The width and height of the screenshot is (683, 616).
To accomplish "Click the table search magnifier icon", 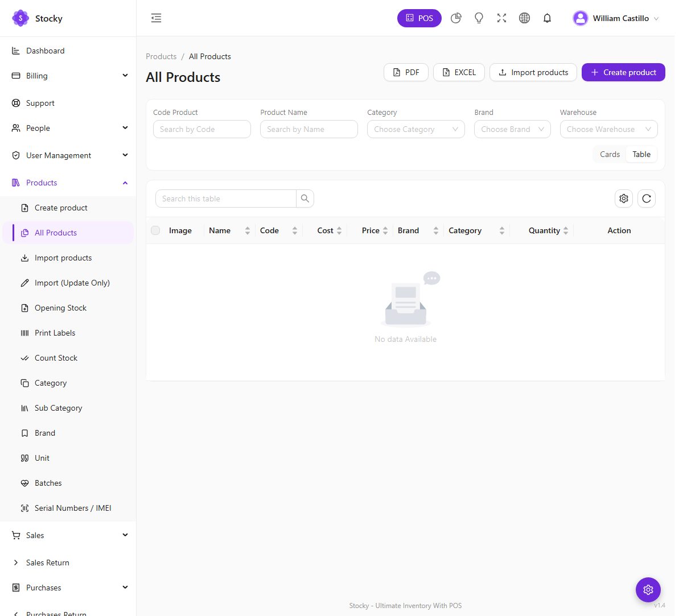I will tap(305, 199).
